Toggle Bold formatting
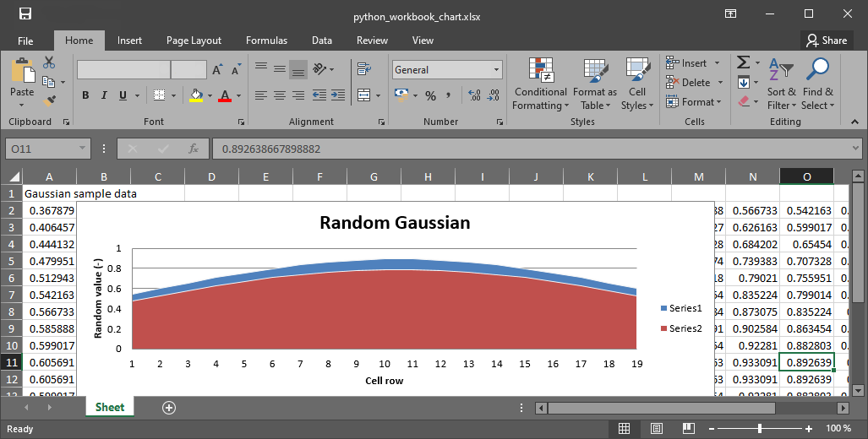 pos(85,95)
